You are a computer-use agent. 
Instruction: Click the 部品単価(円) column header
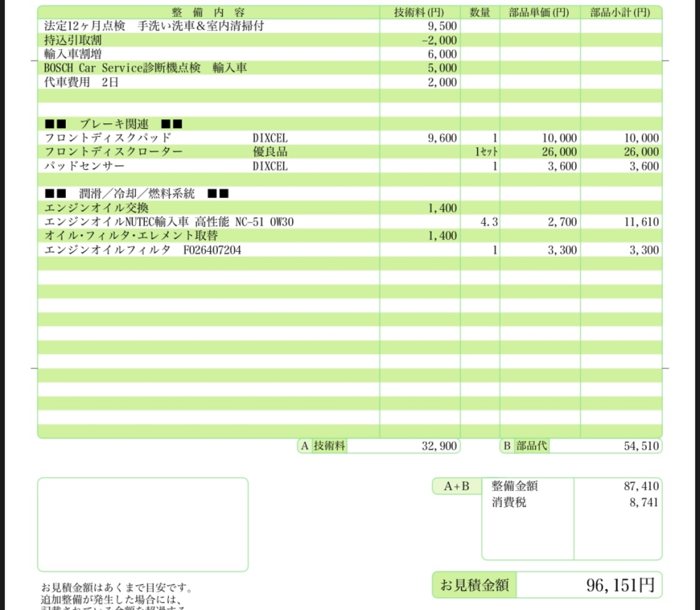[x=540, y=11]
